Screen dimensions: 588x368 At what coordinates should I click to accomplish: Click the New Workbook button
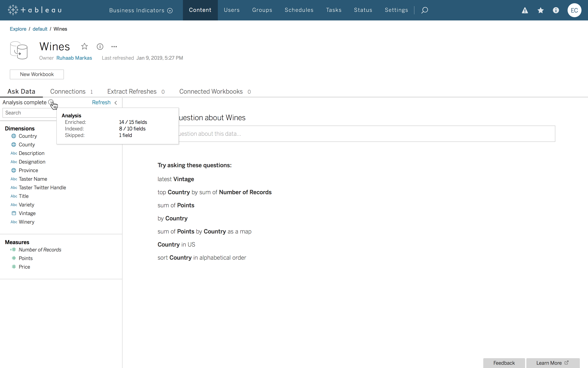[37, 74]
